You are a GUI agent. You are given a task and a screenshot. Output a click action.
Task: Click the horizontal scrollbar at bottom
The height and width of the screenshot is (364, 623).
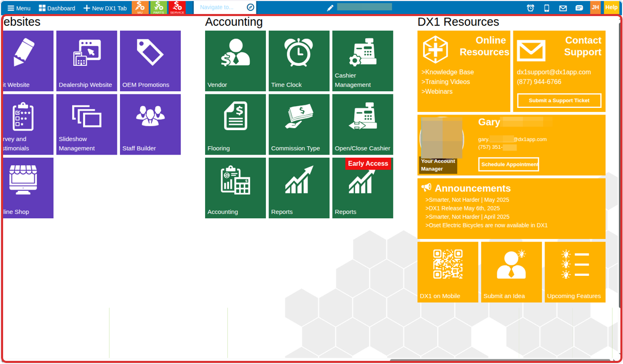click(500, 360)
